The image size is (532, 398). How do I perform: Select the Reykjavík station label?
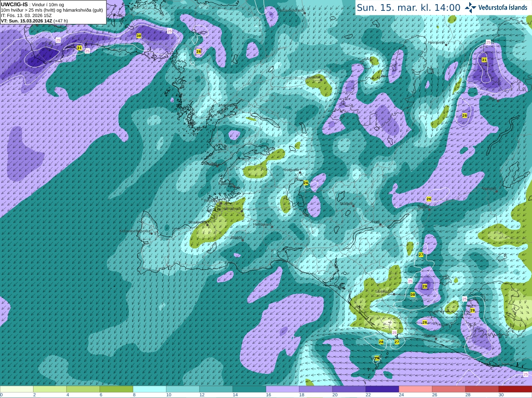[211, 200]
